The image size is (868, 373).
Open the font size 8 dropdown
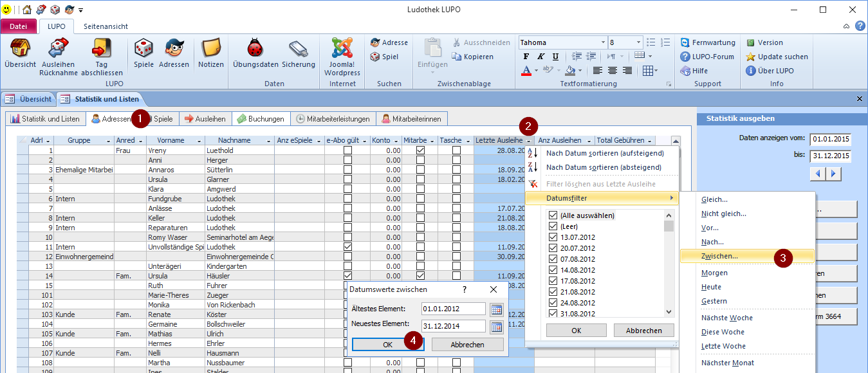tap(638, 42)
